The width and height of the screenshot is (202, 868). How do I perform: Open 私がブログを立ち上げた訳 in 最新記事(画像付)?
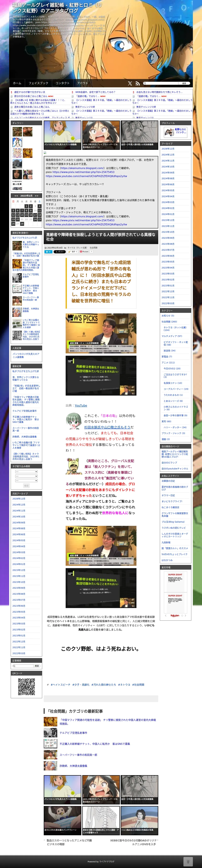point(25,238)
